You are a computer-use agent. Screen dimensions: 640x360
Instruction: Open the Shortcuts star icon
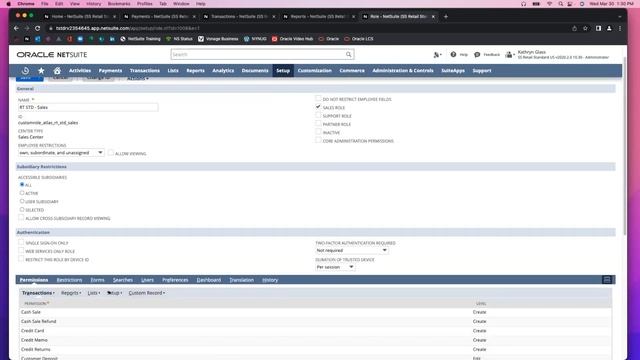pos(41,71)
